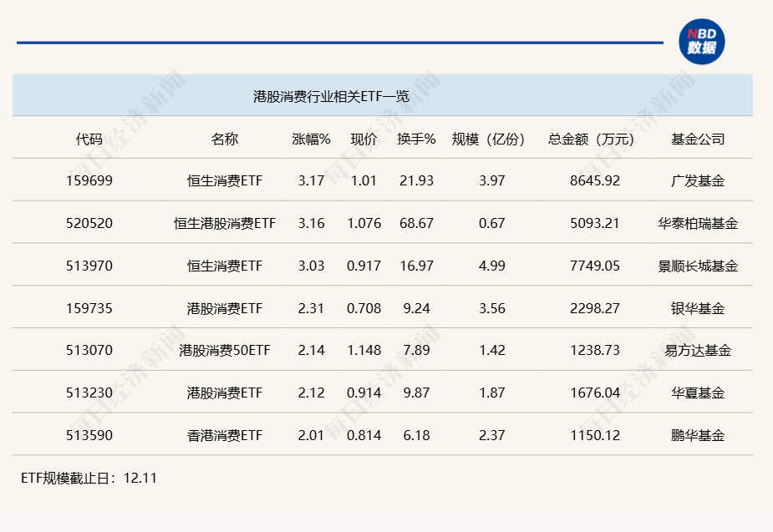Click the 代码 column header
773x532 pixels.
pyautogui.click(x=89, y=139)
